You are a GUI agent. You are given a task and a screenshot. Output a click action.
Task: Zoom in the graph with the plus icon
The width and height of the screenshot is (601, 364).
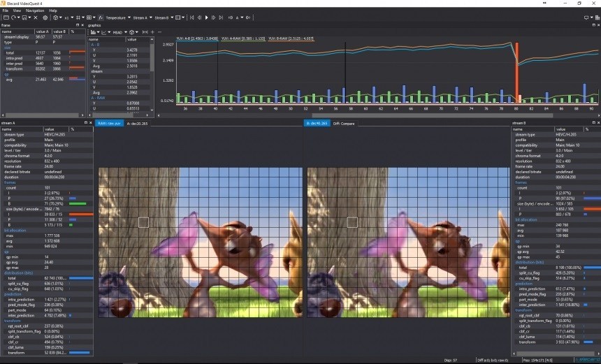[x=152, y=32]
